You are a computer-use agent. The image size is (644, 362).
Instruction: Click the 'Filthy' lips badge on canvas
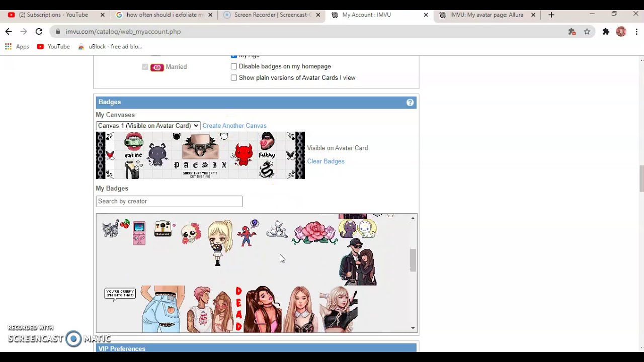[x=267, y=146]
